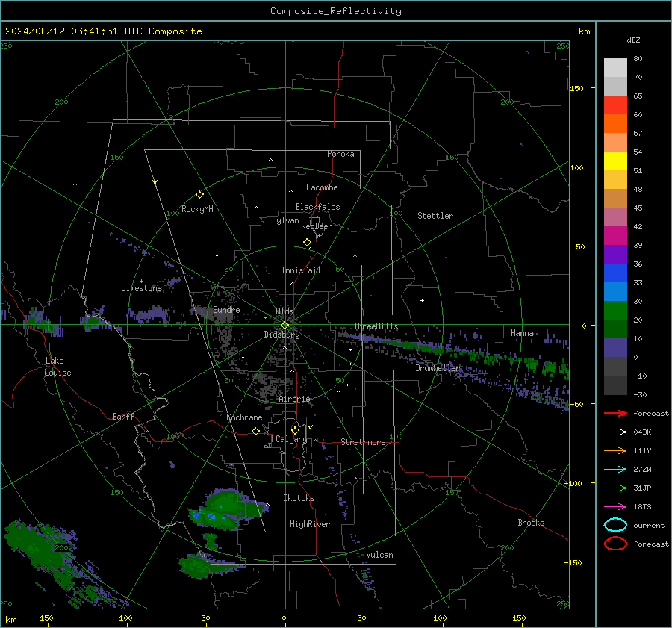Click the orange 111V arrow legend icon

[x=615, y=450]
